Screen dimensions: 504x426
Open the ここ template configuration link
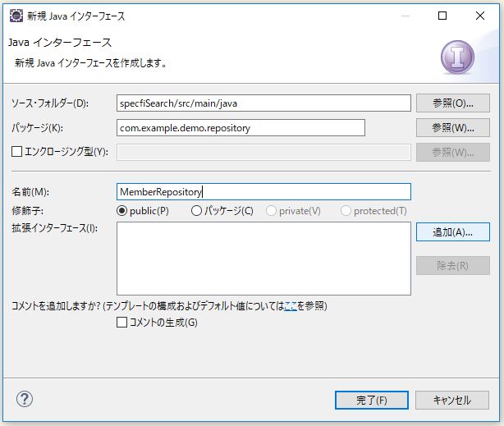pyautogui.click(x=291, y=306)
